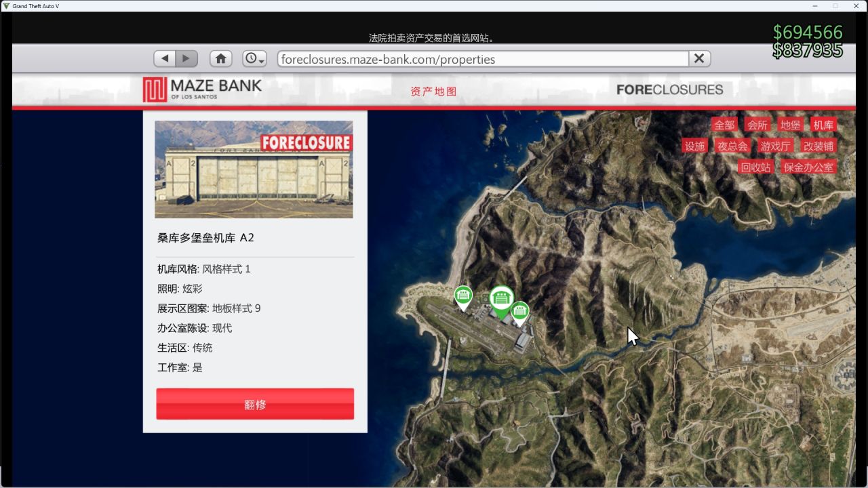Click the Grand Theft Auto V title bar icon
Image resolution: width=868 pixels, height=488 pixels.
tap(6, 5)
